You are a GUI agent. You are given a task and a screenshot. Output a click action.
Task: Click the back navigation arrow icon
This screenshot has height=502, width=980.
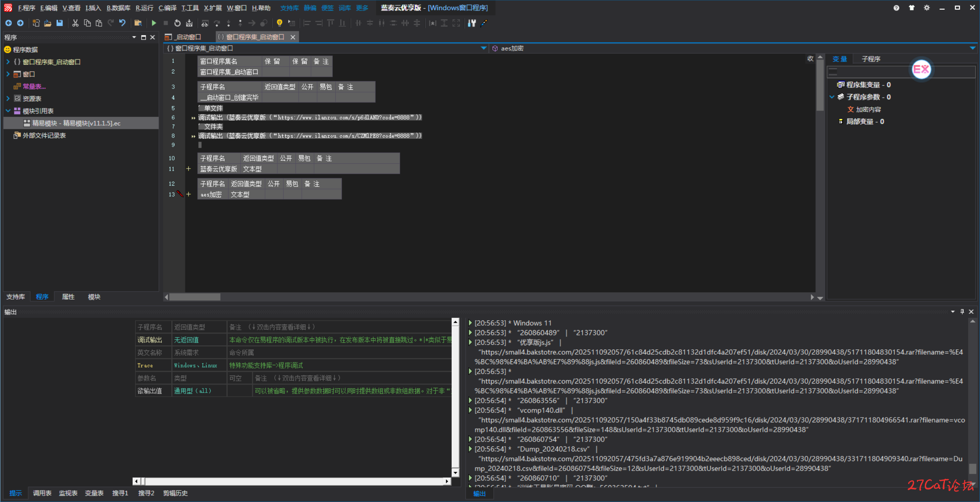[9, 23]
